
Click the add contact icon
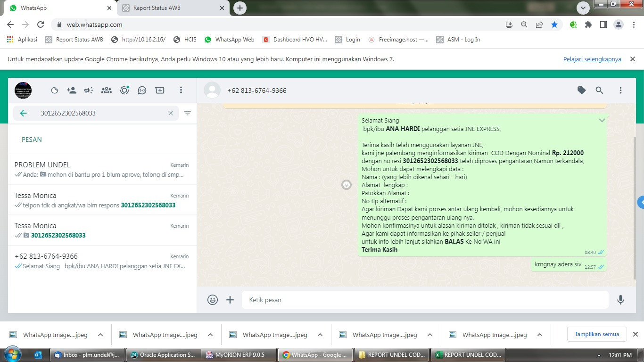tap(72, 90)
